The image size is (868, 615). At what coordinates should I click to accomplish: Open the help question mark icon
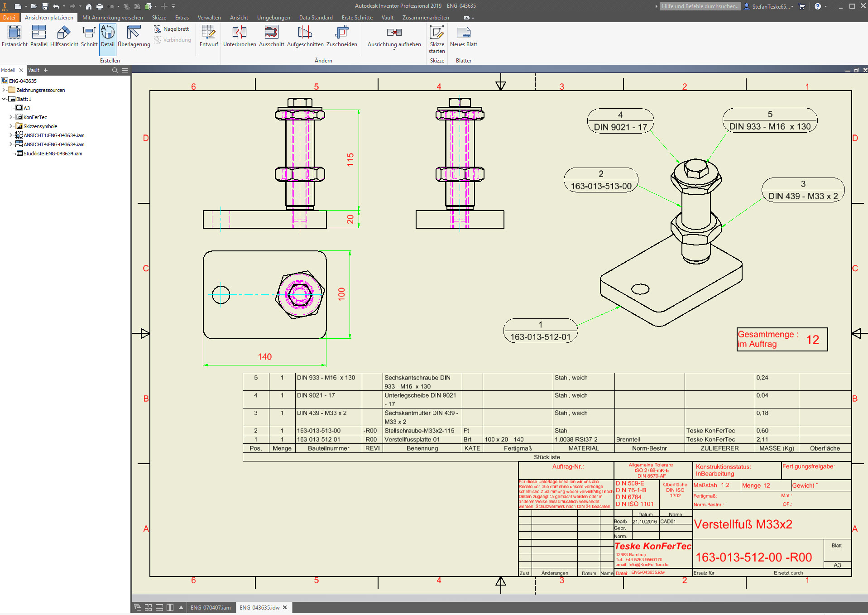[x=818, y=6]
